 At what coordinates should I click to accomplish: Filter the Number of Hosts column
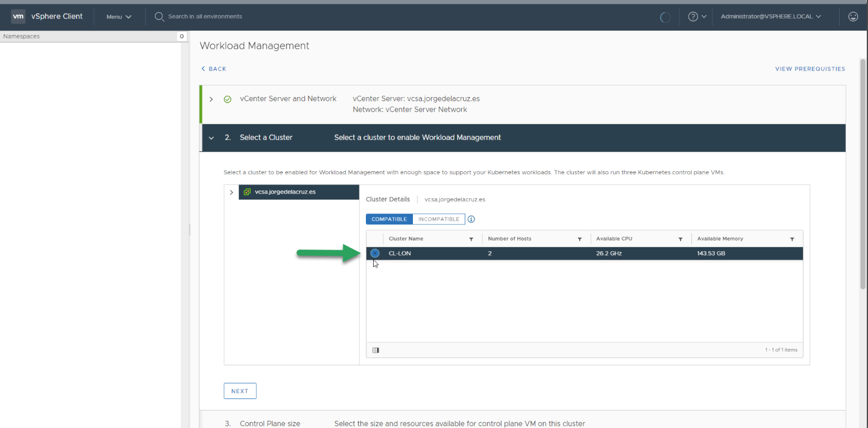point(580,239)
